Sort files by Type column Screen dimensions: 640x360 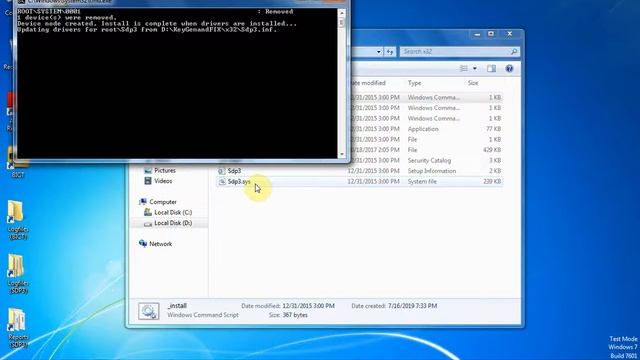pos(414,83)
